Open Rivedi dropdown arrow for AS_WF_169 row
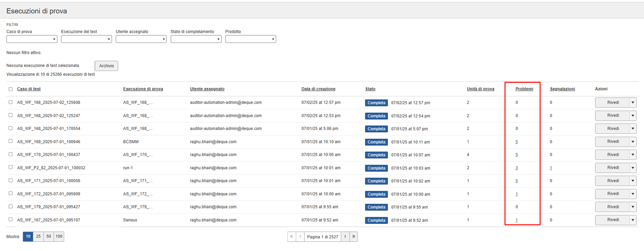The height and width of the screenshot is (251, 644). pos(633,142)
